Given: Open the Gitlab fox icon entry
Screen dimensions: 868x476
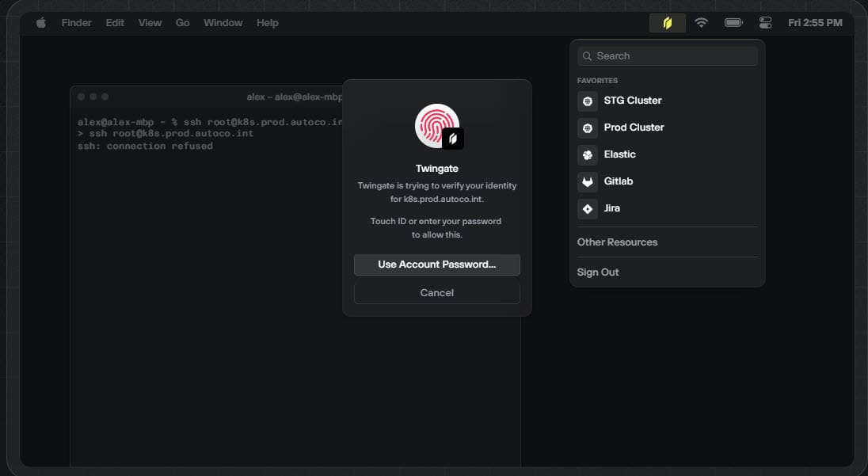Looking at the screenshot, I should (x=588, y=181).
